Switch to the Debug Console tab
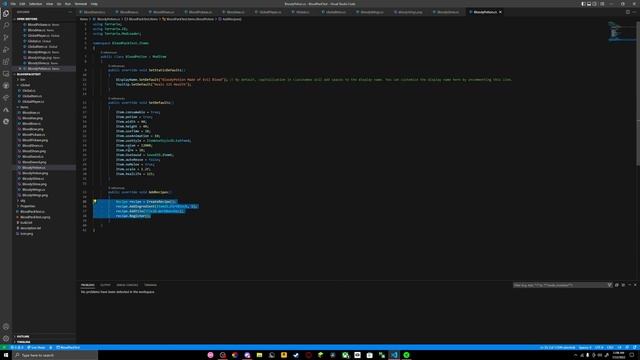The height and width of the screenshot is (360, 640). coord(127,285)
